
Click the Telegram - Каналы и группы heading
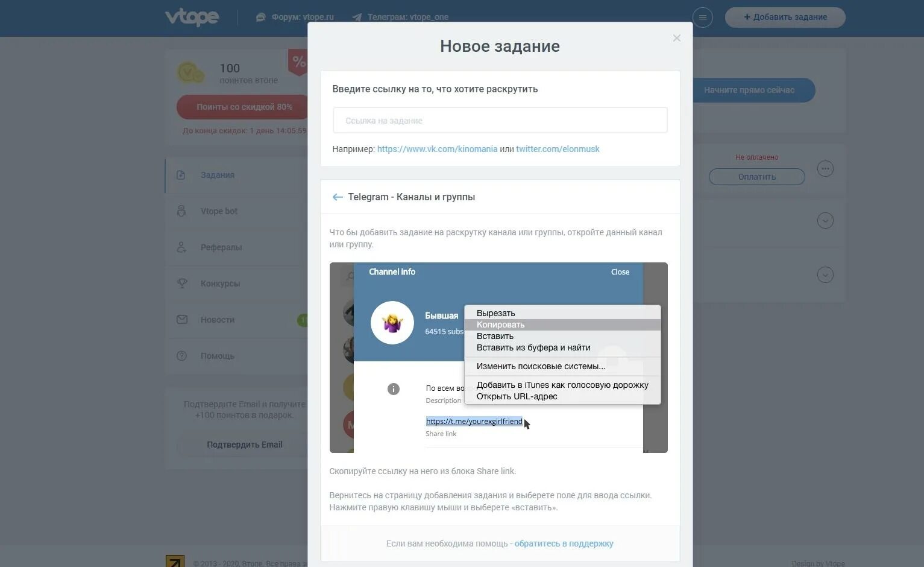pyautogui.click(x=411, y=197)
